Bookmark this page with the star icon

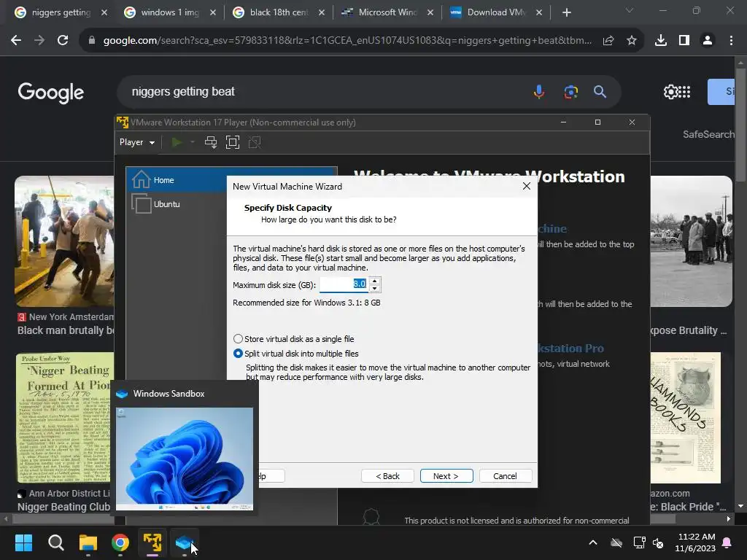(x=632, y=41)
